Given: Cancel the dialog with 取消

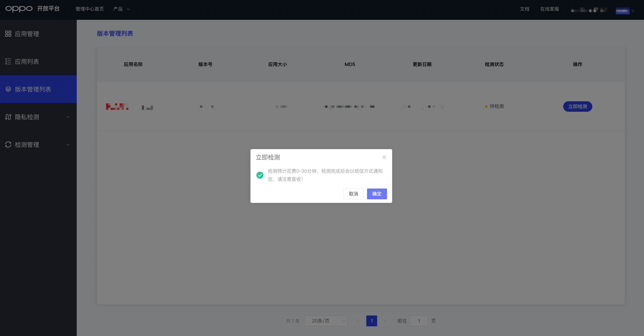Looking at the screenshot, I should point(353,194).
